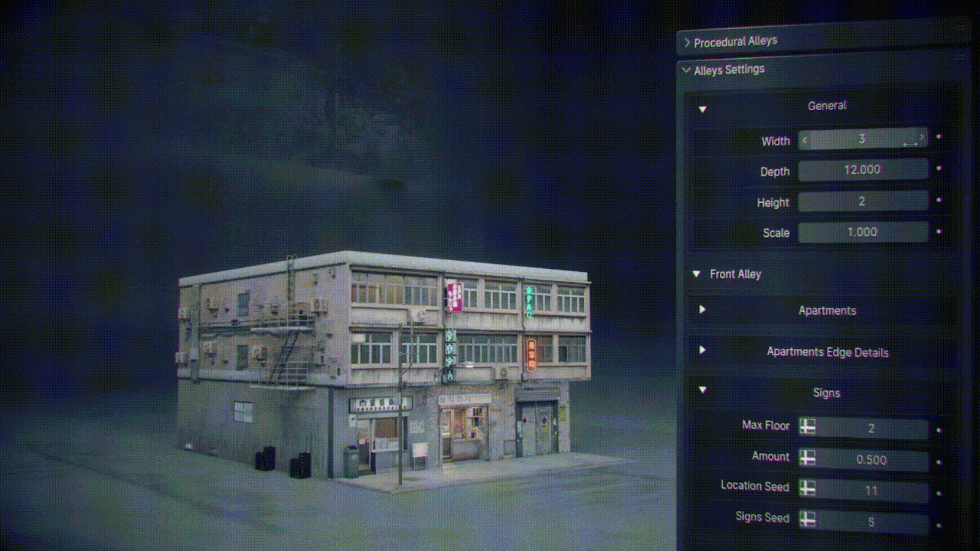Click the Signs Seed label
This screenshot has height=551, width=980.
pos(763,517)
